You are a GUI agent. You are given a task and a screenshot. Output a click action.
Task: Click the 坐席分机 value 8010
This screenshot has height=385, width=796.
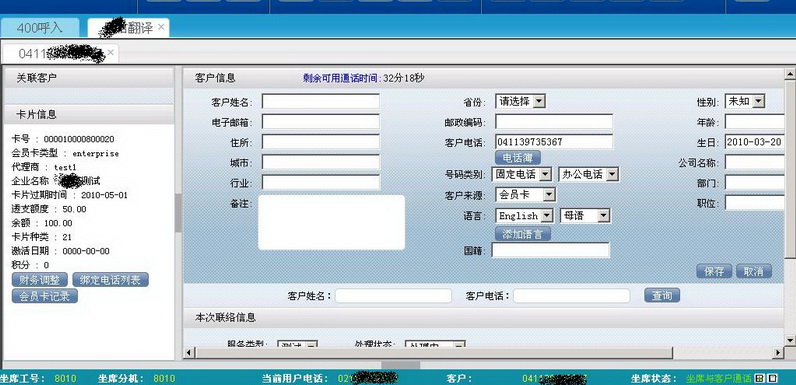164,378
